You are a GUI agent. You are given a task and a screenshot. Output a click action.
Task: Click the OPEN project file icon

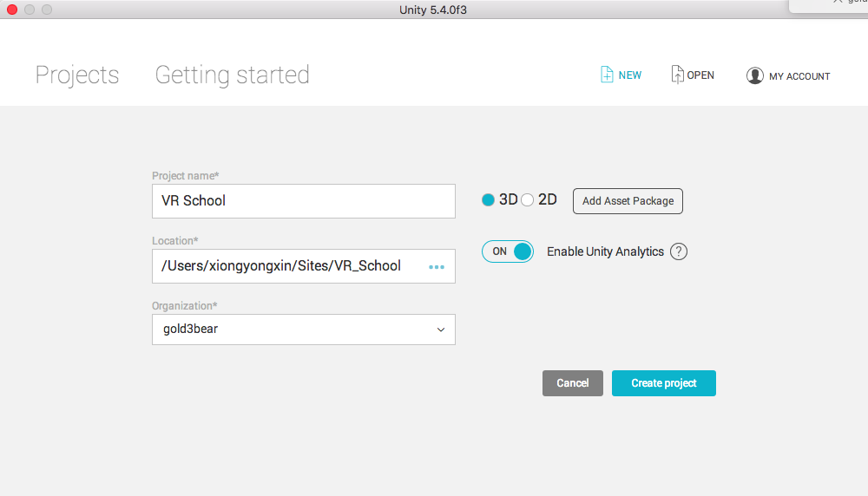click(677, 74)
